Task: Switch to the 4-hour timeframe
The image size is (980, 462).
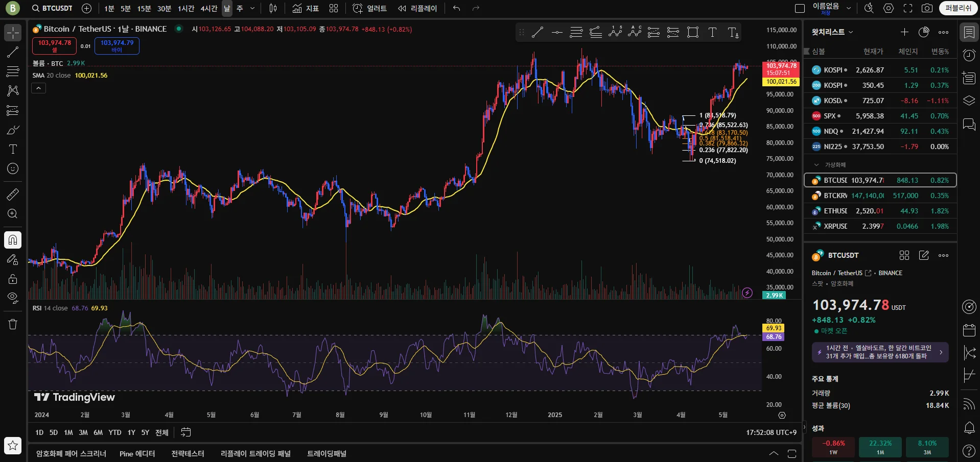Action: 208,8
